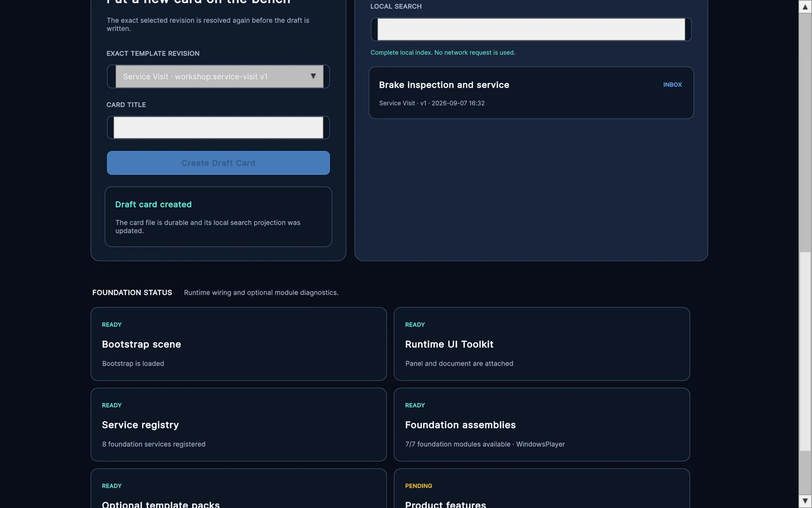
Task: Click 'Service Visit · v1 · 2026-09-07 16:32' text
Action: tap(432, 103)
